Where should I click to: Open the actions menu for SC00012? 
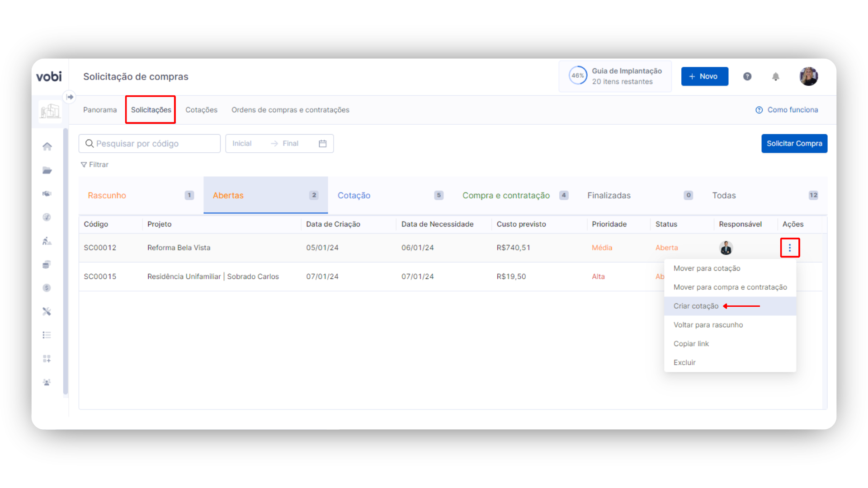(789, 248)
